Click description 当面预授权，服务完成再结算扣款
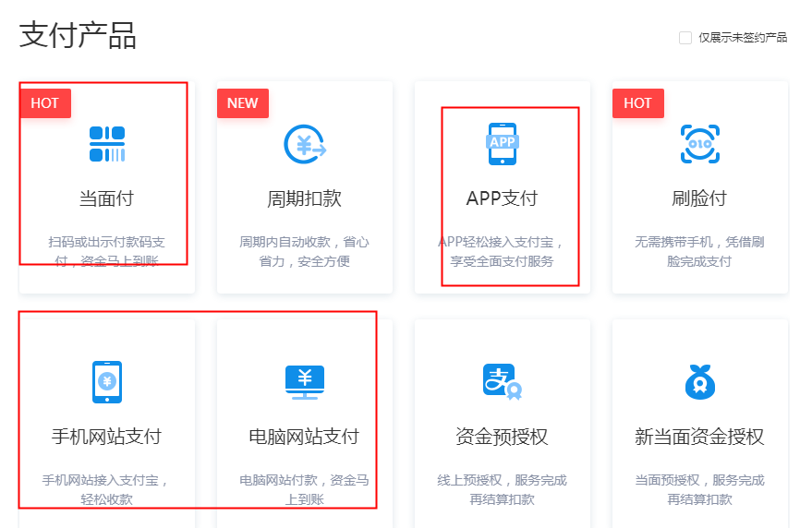Screen dimensions: 812x528 699,490
